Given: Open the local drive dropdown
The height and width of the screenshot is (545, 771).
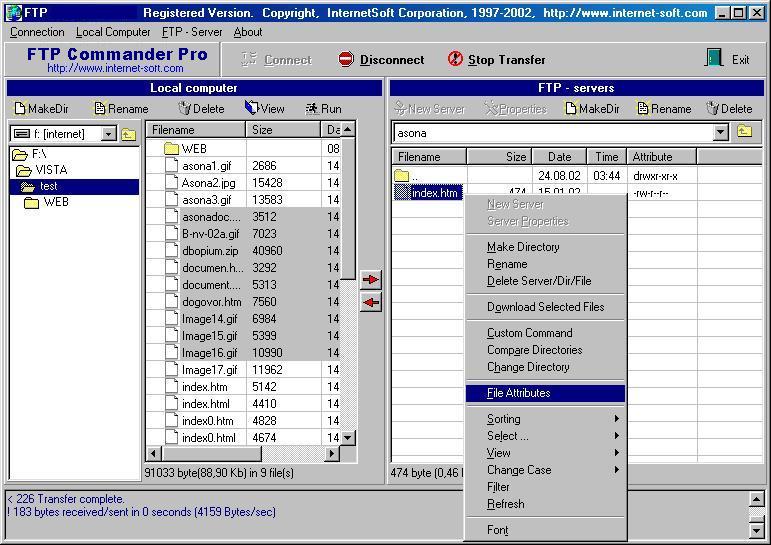Looking at the screenshot, I should (108, 134).
